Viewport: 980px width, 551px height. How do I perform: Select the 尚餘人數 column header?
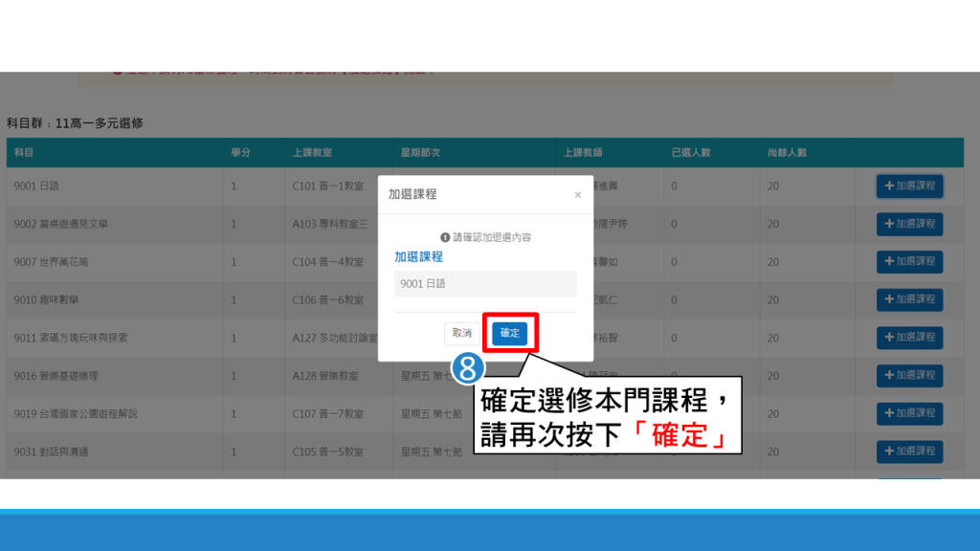click(787, 153)
